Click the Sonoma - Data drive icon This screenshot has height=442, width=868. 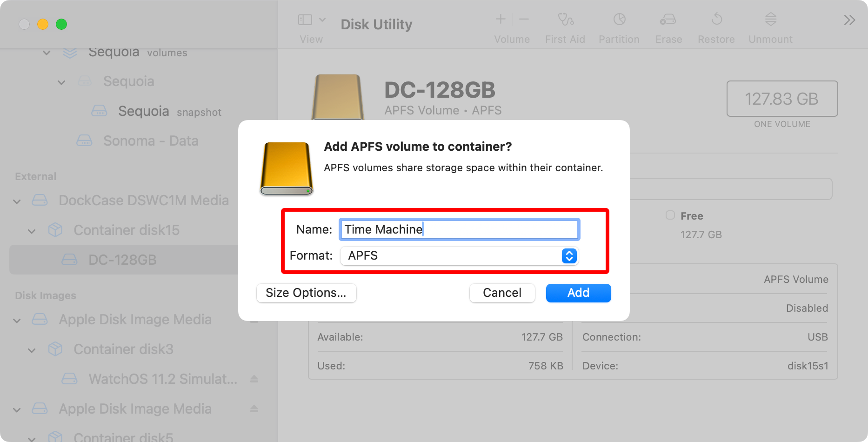(84, 140)
